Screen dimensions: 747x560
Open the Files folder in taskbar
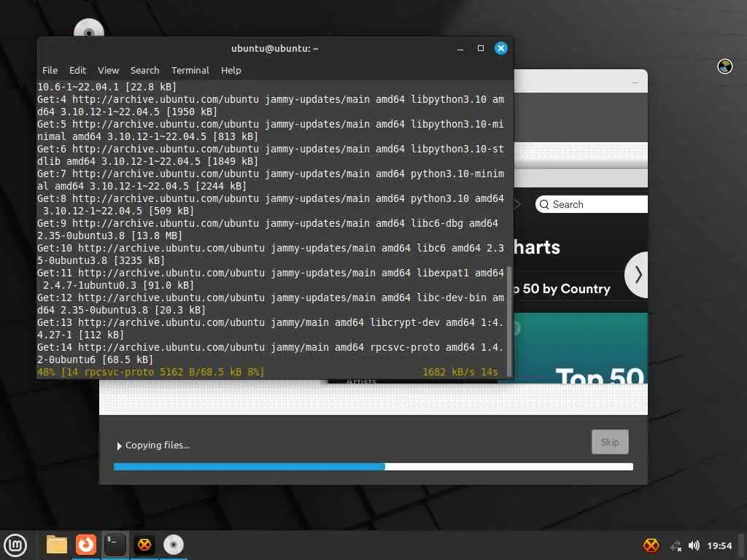57,545
